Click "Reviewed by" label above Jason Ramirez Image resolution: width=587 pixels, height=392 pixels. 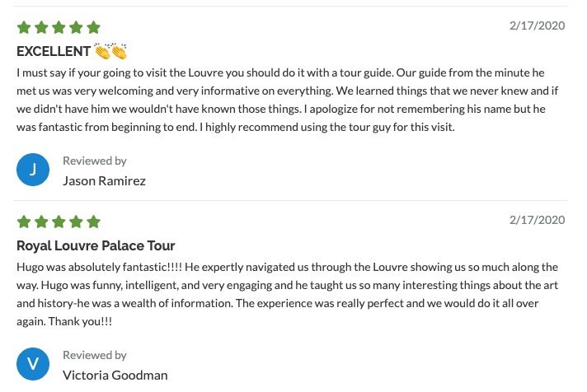tap(95, 161)
